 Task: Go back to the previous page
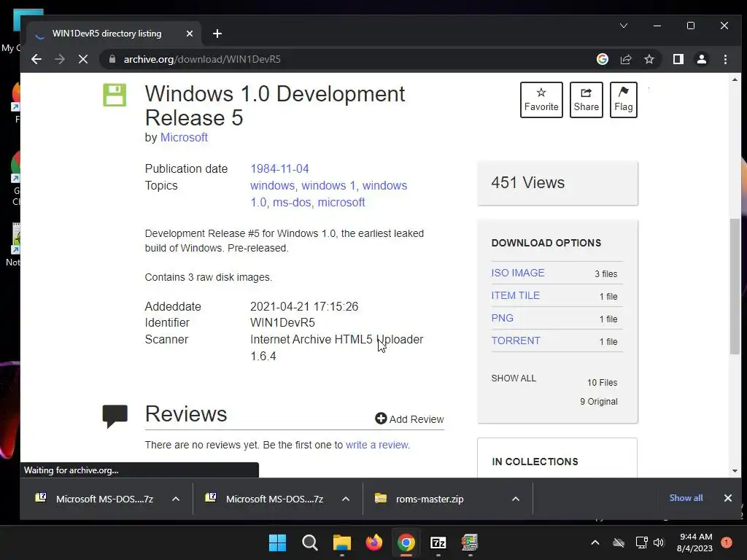36,59
